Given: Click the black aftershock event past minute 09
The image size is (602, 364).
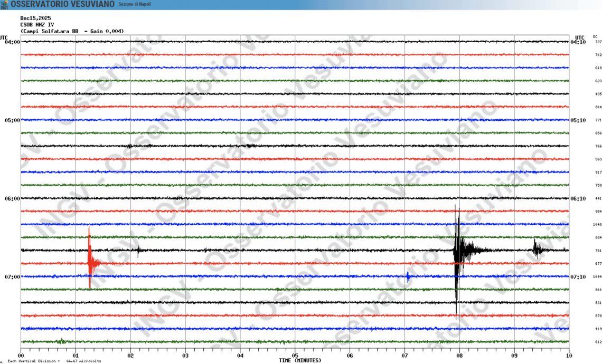Looking at the screenshot, I should 537,249.
